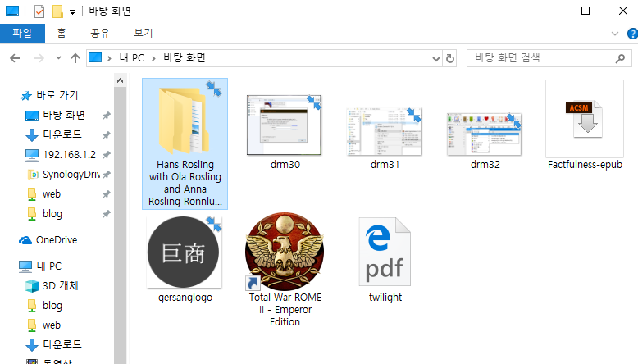Click the Properties icon in title bar

tap(39, 11)
